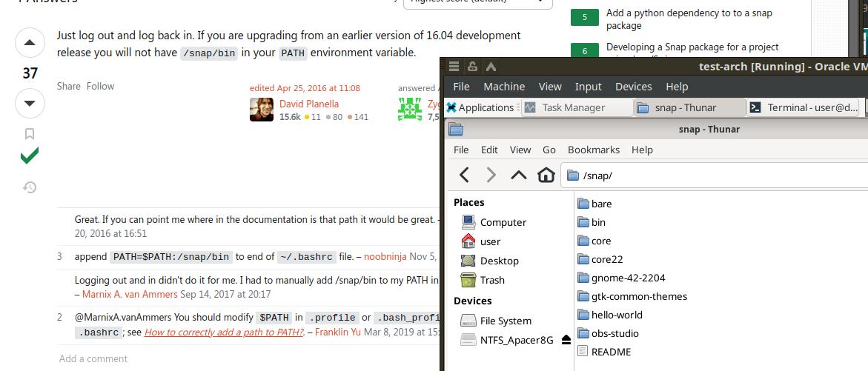Open the answer's activity history icon
Viewport: 868px width, 371px height.
click(x=30, y=187)
